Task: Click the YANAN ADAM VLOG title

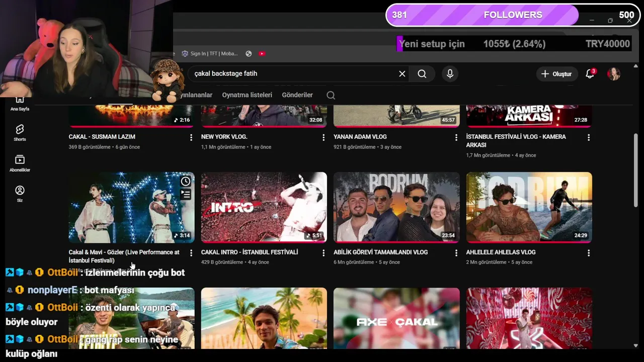Action: 360,137
